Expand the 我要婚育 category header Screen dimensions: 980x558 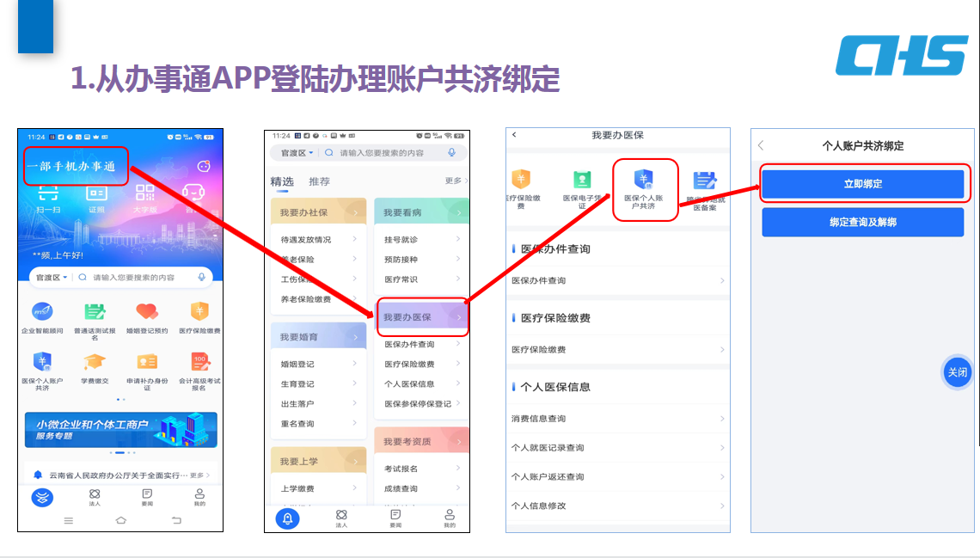(319, 337)
